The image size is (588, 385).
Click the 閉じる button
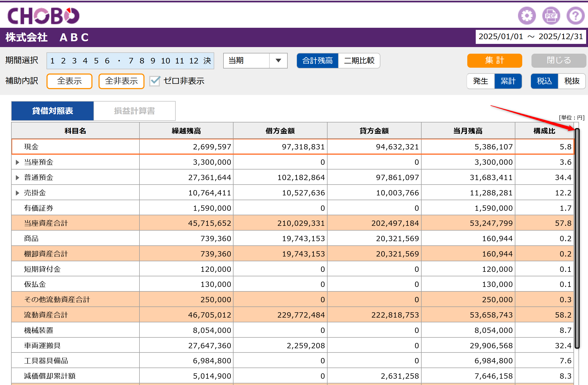[x=559, y=61]
